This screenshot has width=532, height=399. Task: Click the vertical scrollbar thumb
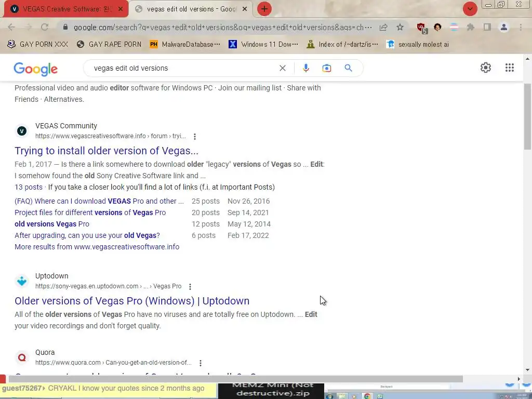click(527, 117)
